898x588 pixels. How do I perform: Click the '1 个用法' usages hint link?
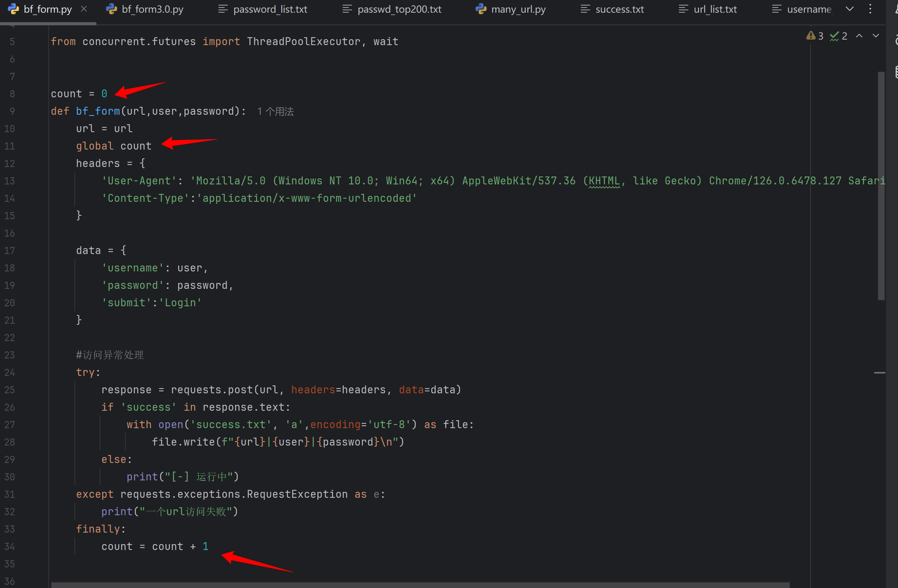coord(275,112)
